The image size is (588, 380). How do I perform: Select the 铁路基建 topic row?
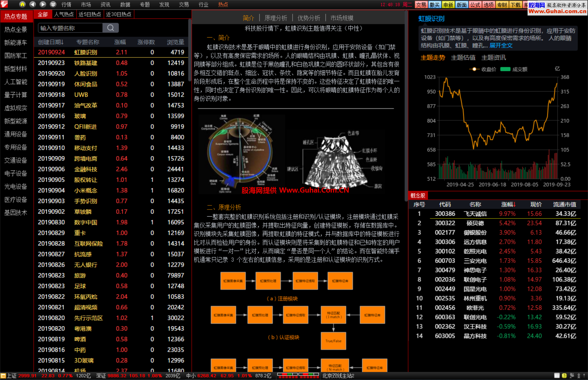(111, 63)
